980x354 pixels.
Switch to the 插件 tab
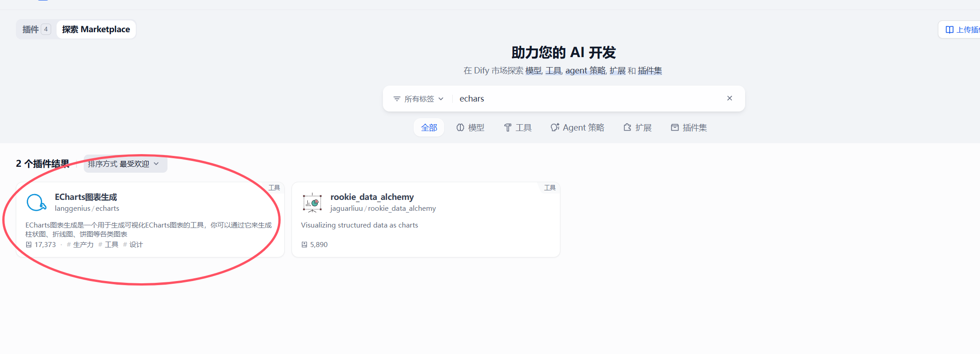point(36,29)
